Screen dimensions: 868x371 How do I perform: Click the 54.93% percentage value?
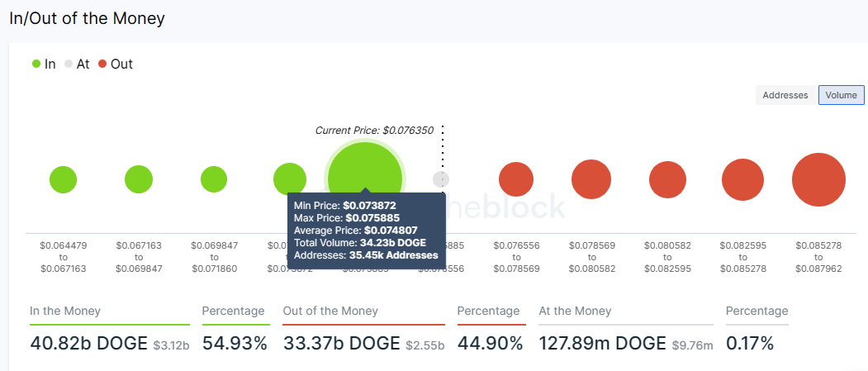coord(235,343)
